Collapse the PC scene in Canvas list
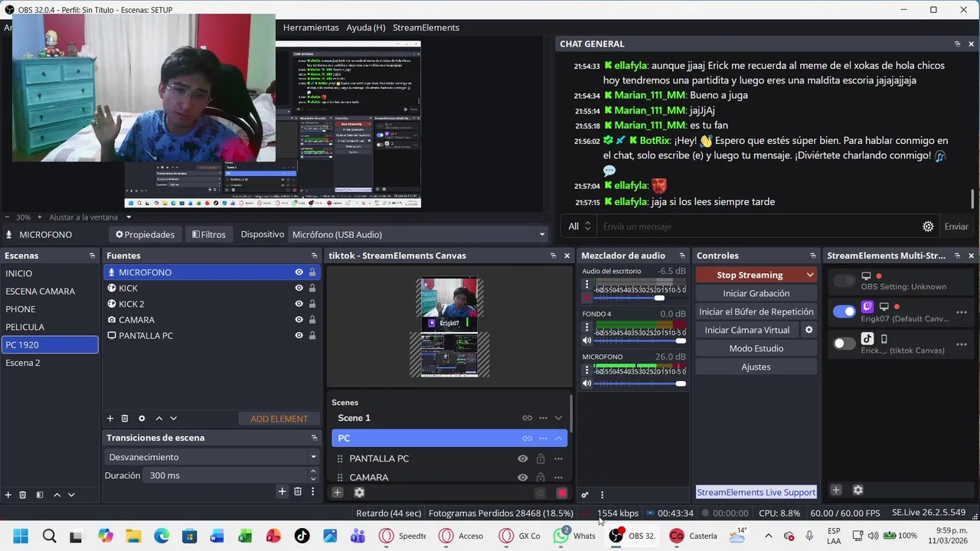 coord(558,439)
